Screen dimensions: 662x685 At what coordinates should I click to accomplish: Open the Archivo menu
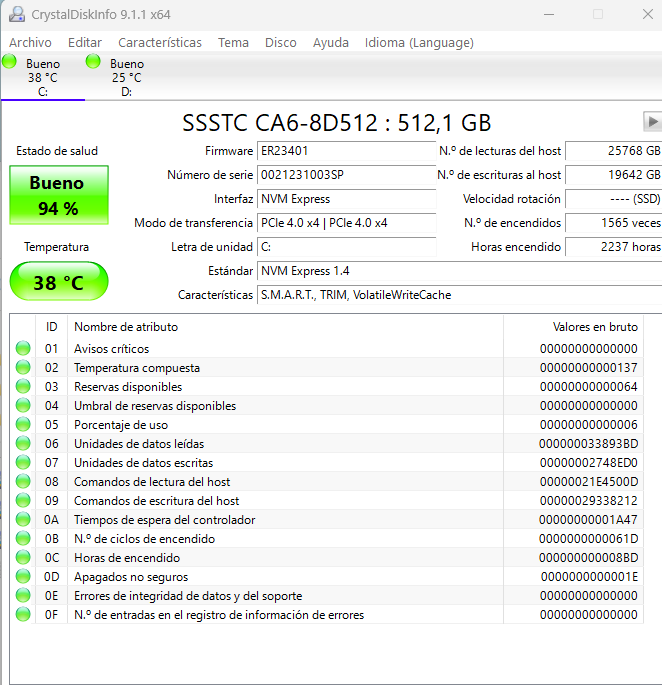[x=30, y=42]
